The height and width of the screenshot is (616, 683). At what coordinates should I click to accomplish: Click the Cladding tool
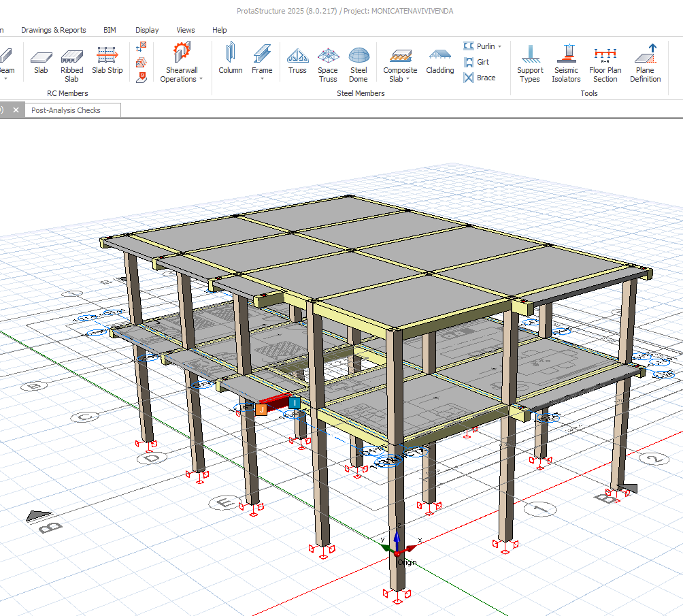point(439,61)
